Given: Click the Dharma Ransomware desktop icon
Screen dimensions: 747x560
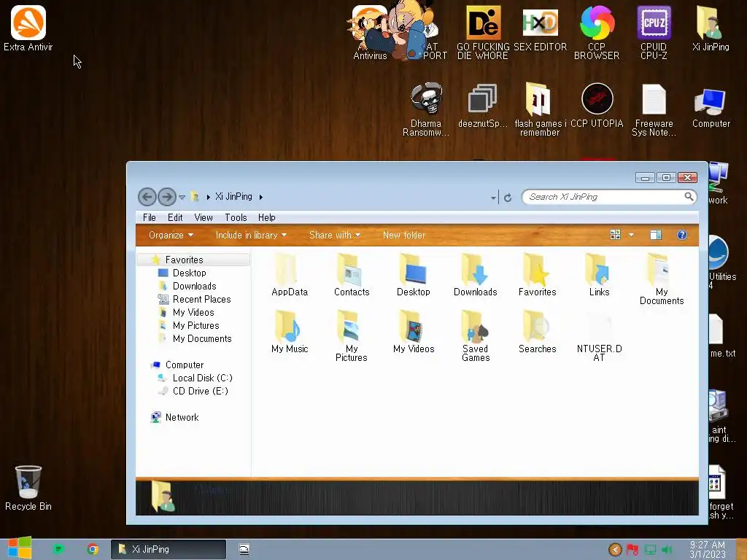Looking at the screenshot, I should point(426,109).
